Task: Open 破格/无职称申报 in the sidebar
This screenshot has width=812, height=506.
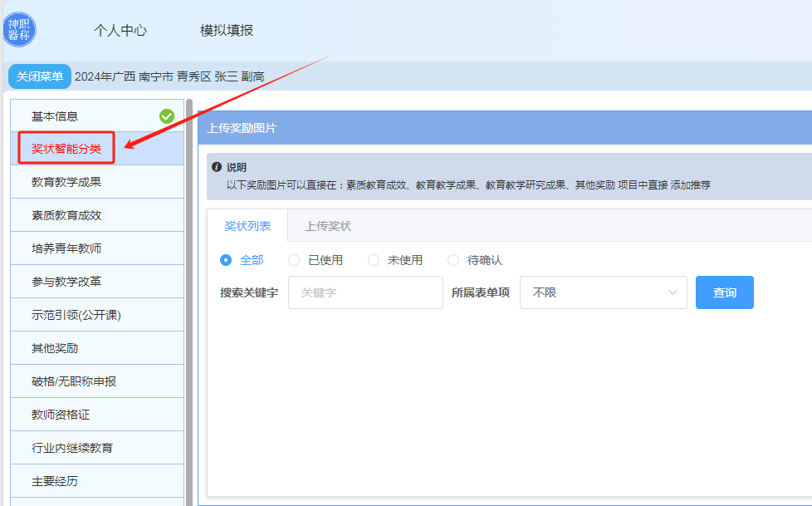Action: (x=97, y=381)
